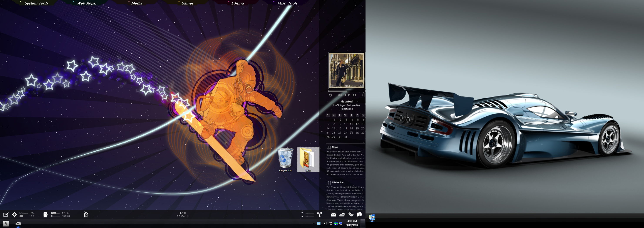Viewport: 644px width, 228px height.
Task: Open 'Gesture Search Available for Android' article
Action: pyautogui.click(x=345, y=203)
